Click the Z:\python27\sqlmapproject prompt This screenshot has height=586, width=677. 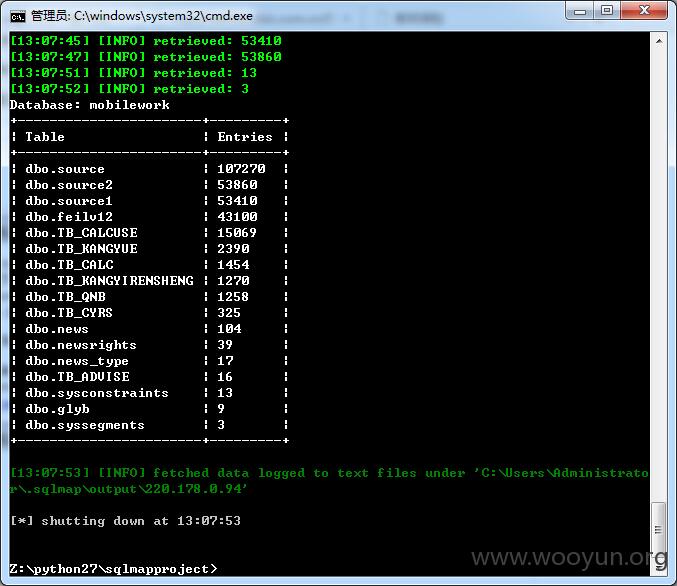tap(114, 569)
